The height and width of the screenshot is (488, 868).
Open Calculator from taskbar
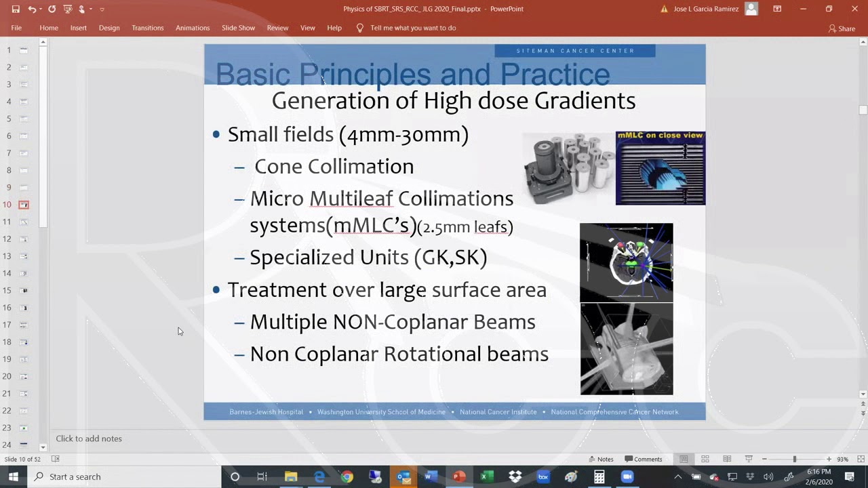tap(599, 476)
